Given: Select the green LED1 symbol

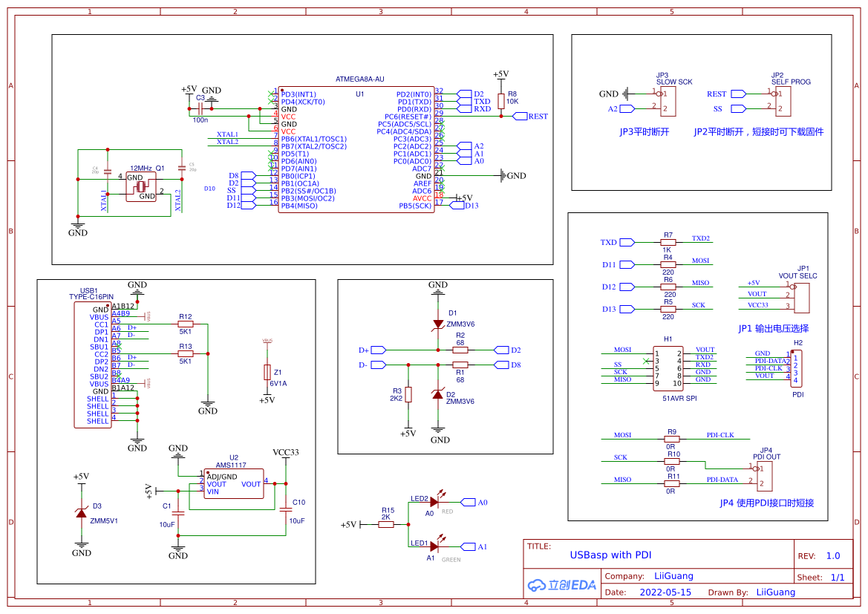Looking at the screenshot, I should pos(434,547).
